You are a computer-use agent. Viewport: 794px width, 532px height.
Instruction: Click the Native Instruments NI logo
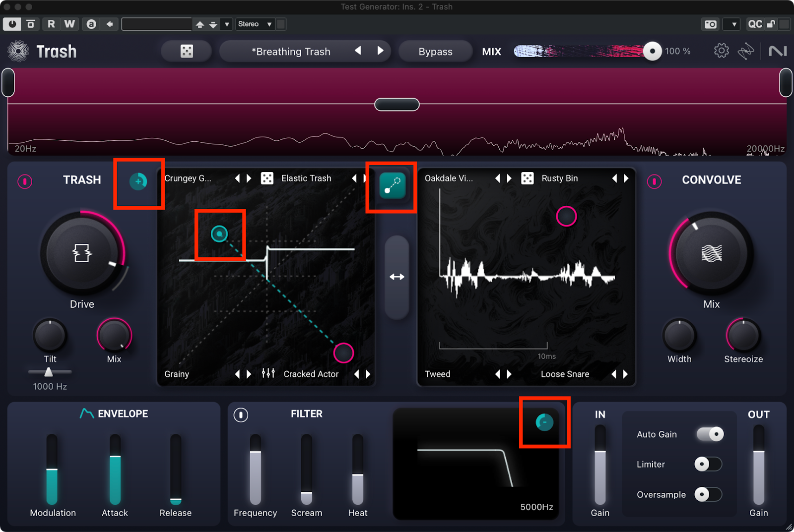coord(778,51)
